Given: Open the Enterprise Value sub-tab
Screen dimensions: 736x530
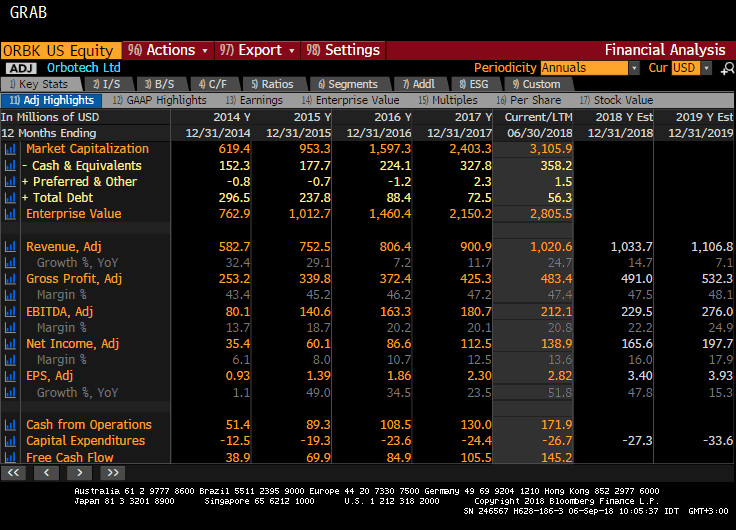Looking at the screenshot, I should (350, 100).
